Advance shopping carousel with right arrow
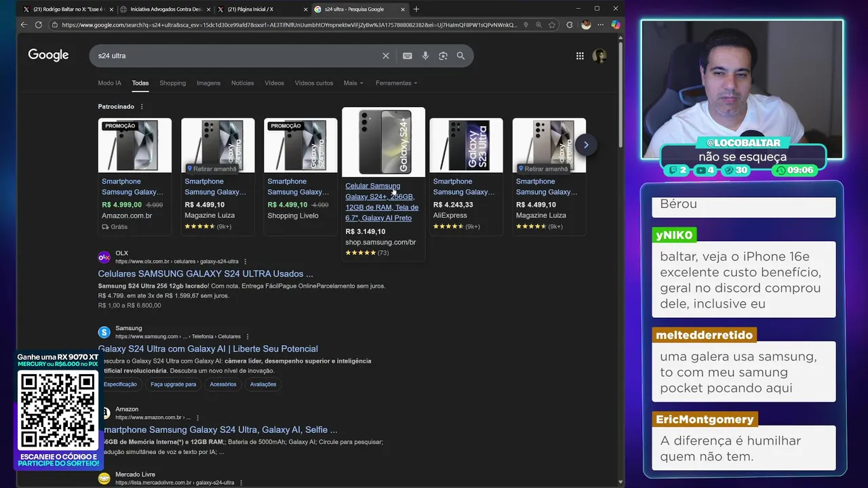The image size is (868, 488). [586, 144]
